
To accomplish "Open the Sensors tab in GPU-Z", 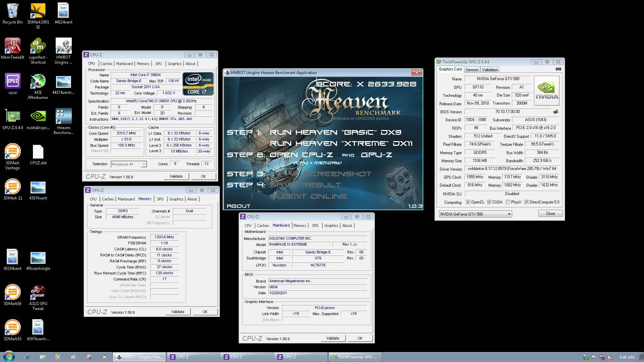I will [x=472, y=70].
